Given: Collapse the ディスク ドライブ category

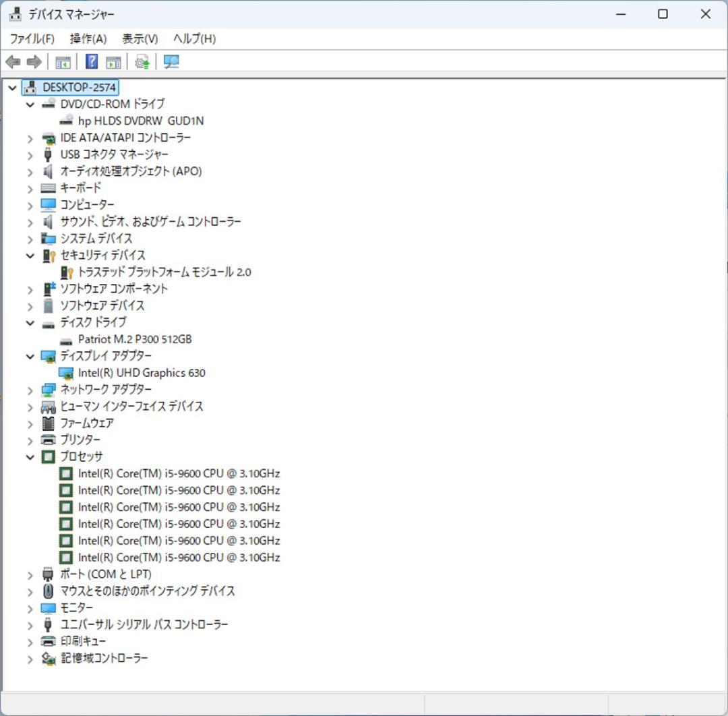Looking at the screenshot, I should pos(30,322).
